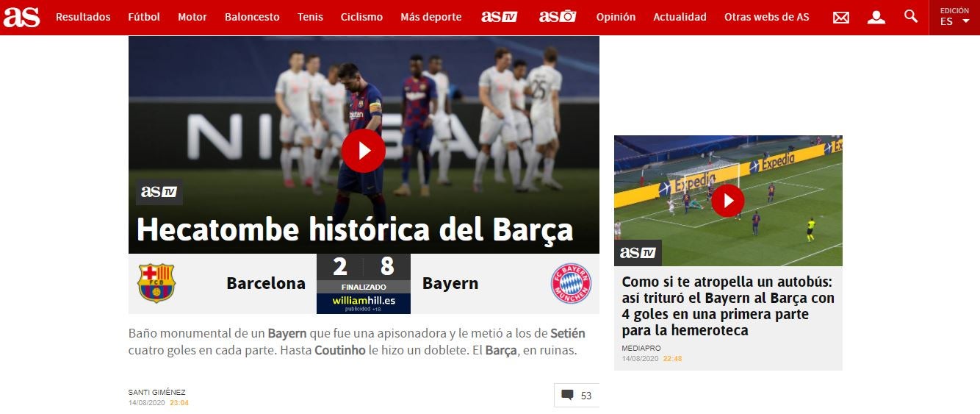
Task: Open the AS photo camera icon
Action: coord(558,17)
